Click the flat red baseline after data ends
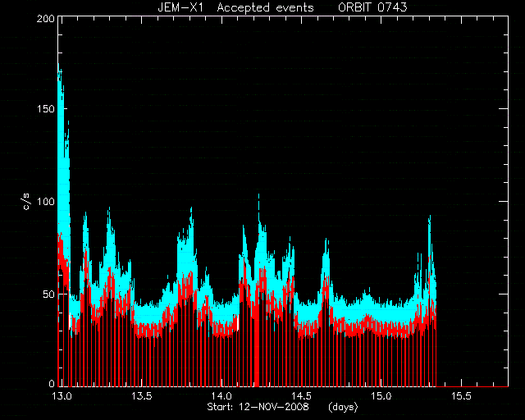 pyautogui.click(x=472, y=386)
